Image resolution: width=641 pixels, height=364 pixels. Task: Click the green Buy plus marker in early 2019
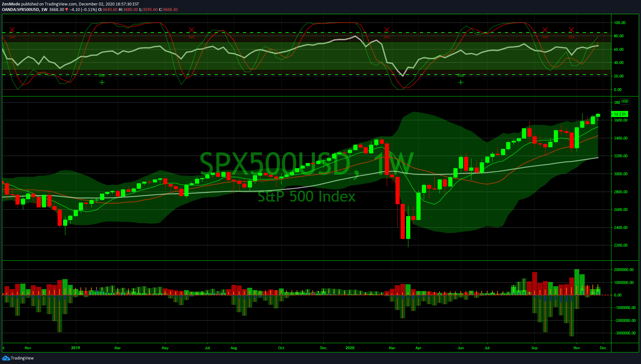[102, 82]
